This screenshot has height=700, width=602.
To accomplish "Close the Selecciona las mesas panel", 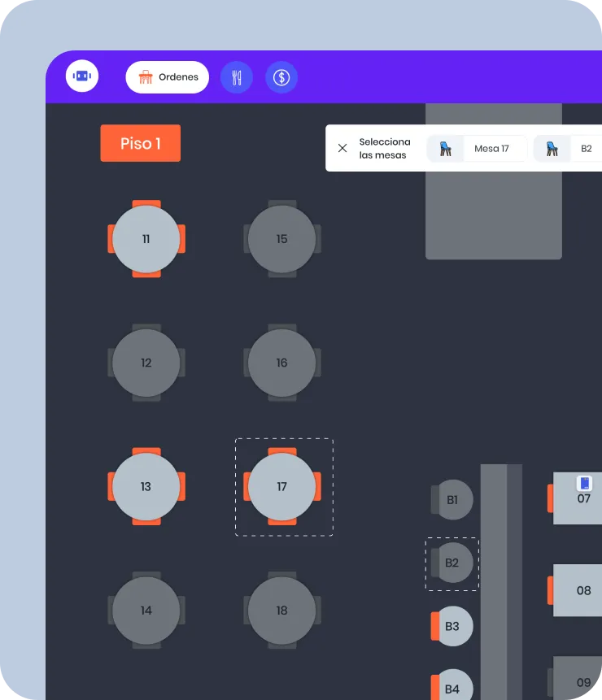I will [x=342, y=148].
